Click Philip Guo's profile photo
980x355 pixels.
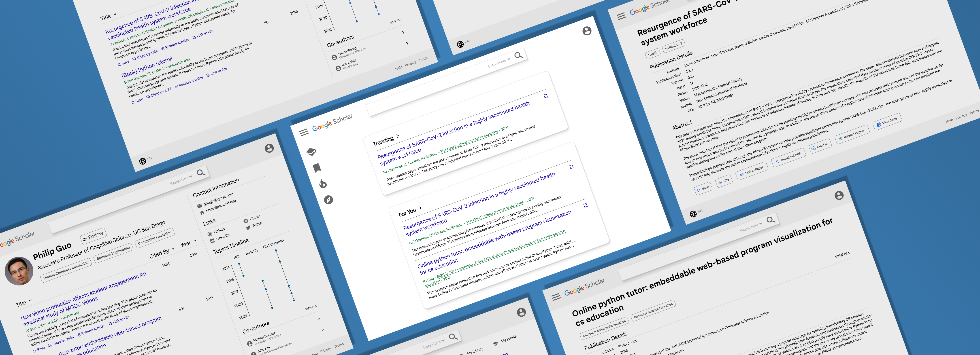[x=19, y=271]
